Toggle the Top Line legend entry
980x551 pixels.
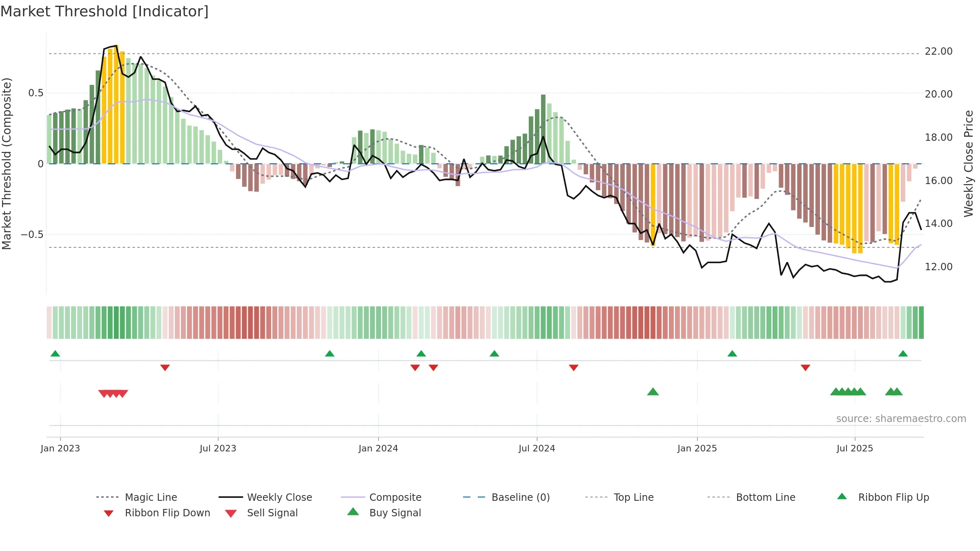click(x=619, y=497)
